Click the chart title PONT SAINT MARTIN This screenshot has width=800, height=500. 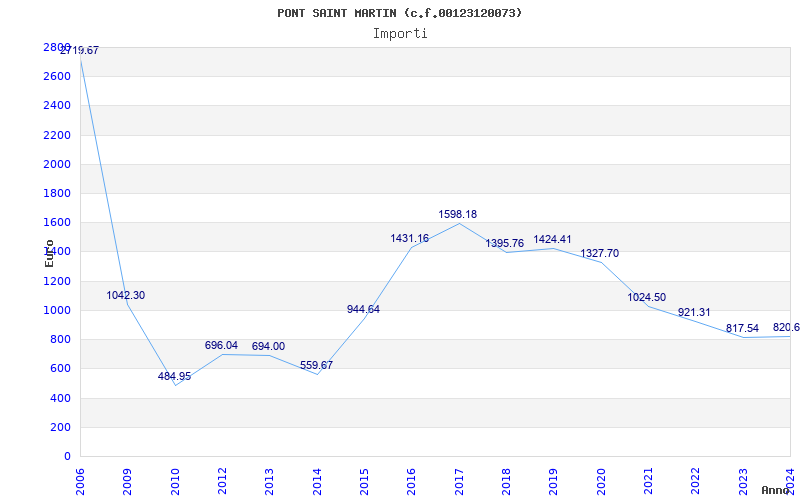click(x=400, y=13)
